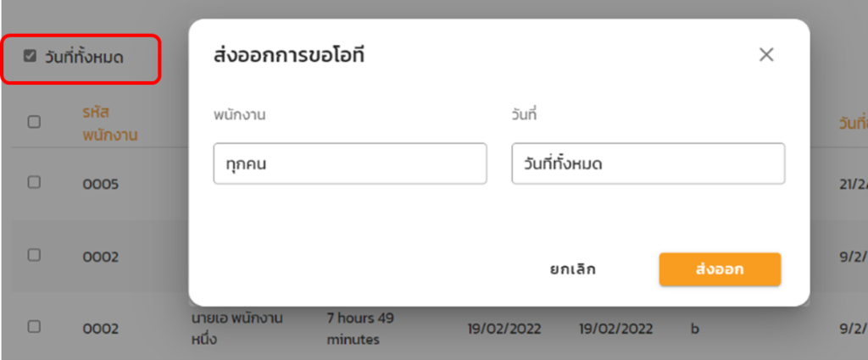Image resolution: width=868 pixels, height=360 pixels.
Task: Tick the checkbox of the first 0002 row
Action: pos(34,255)
